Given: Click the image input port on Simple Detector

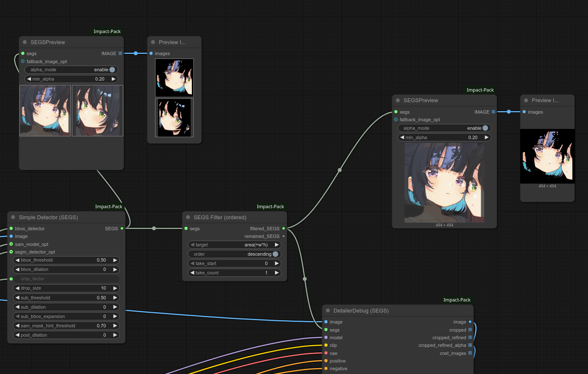Looking at the screenshot, I should [x=11, y=236].
